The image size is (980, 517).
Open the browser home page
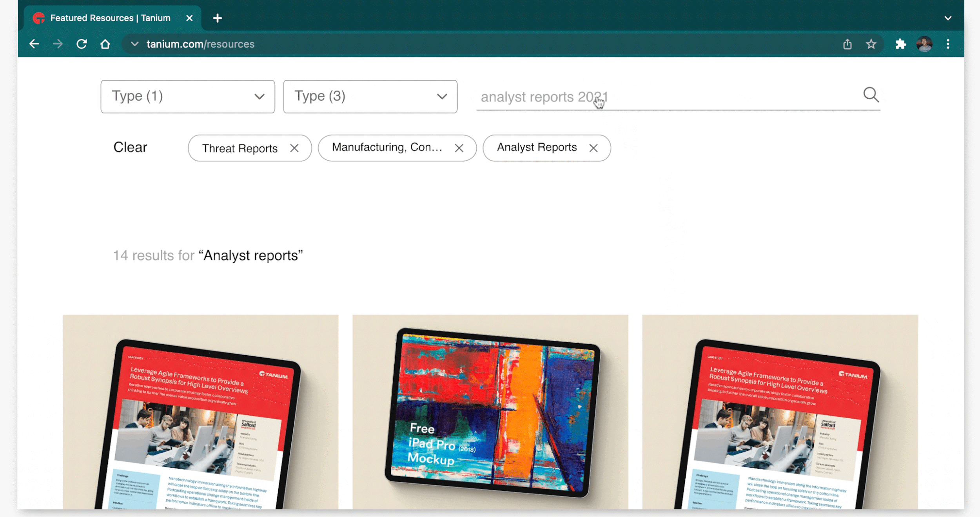(105, 44)
